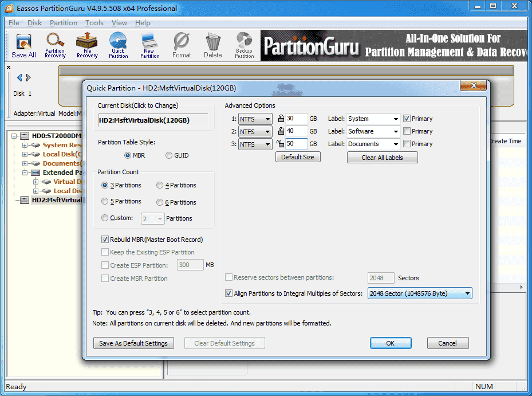Select Local Dis partition under Extended

point(68,191)
